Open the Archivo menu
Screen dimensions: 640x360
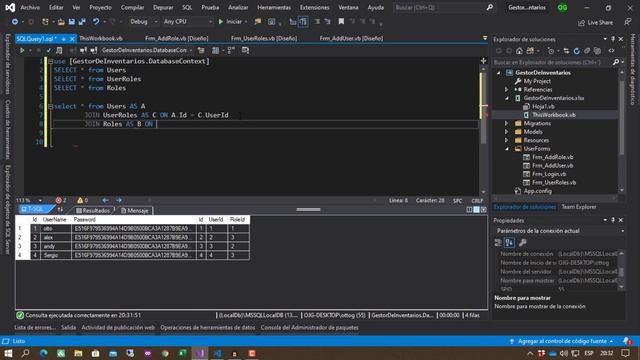[30, 7]
